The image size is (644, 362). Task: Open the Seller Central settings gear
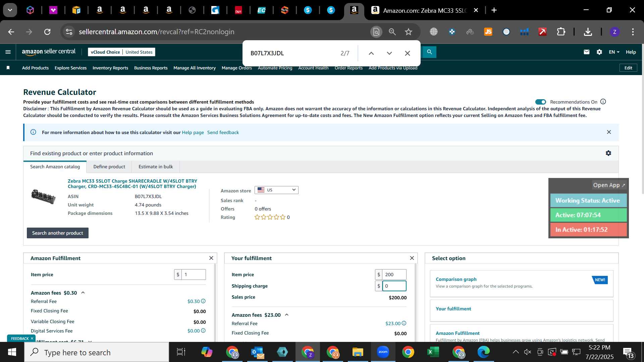tap(599, 52)
